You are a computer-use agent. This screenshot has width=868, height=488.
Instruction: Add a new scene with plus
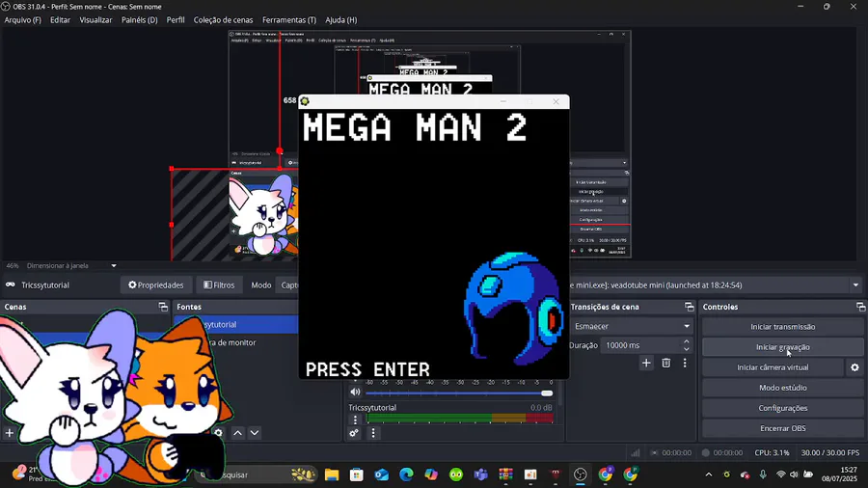[10, 433]
